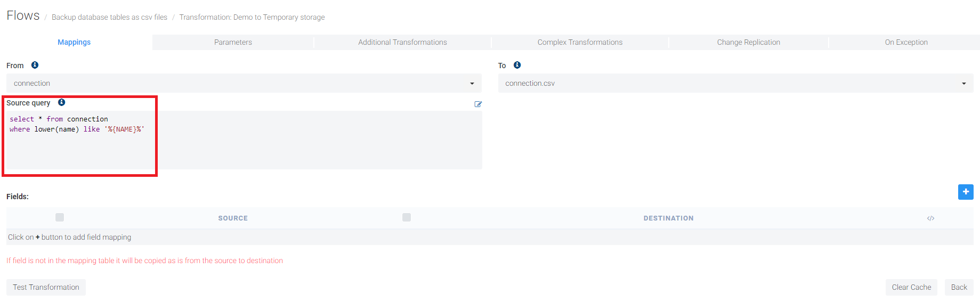Open 'Backup database tables as csv files' breadcrumb

pyautogui.click(x=109, y=17)
